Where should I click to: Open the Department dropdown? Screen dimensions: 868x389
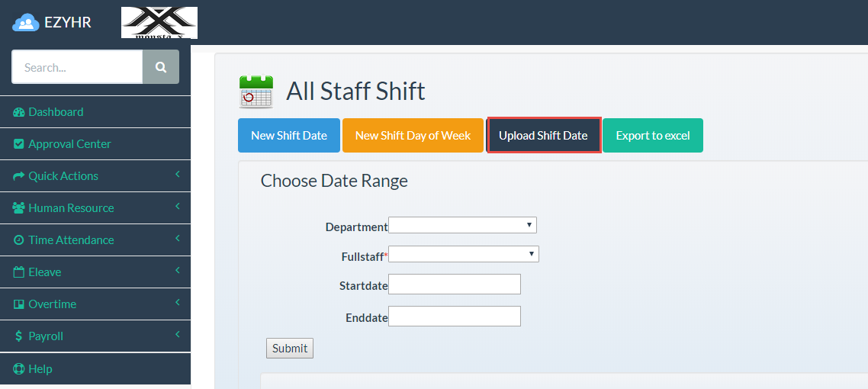(x=462, y=225)
